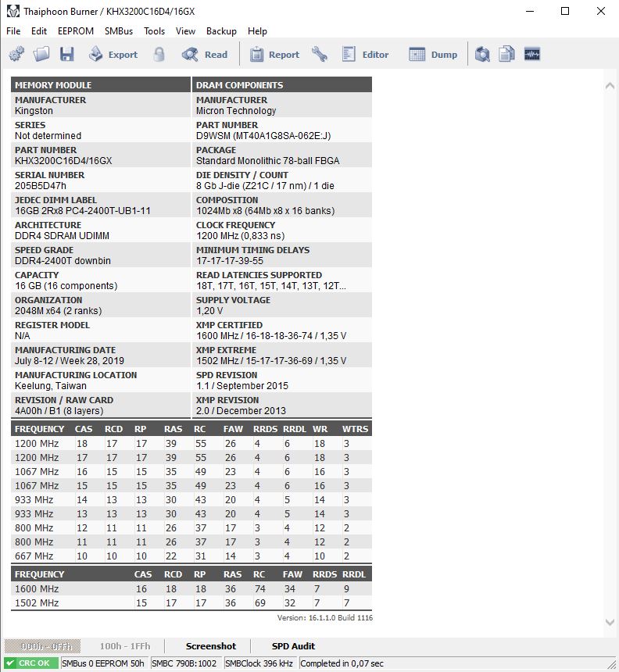Viewport: 619px width, 672px height.
Task: Open the View menu
Action: [x=185, y=31]
